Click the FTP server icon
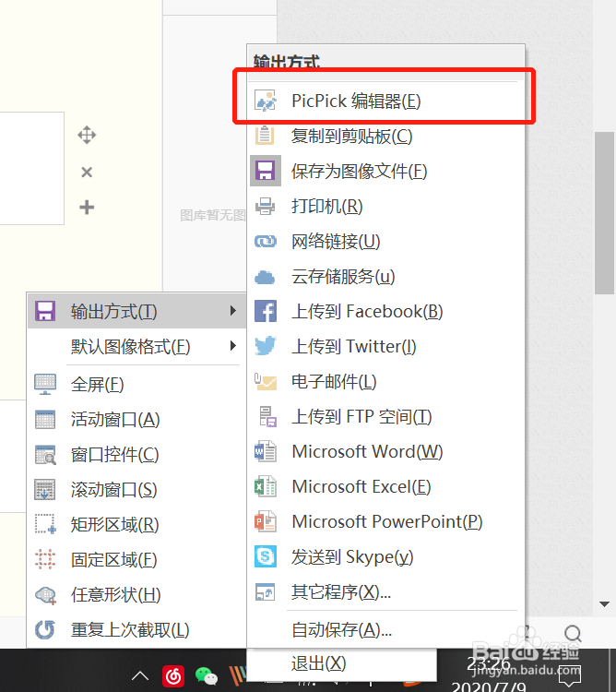The width and height of the screenshot is (616, 692). pyautogui.click(x=267, y=417)
